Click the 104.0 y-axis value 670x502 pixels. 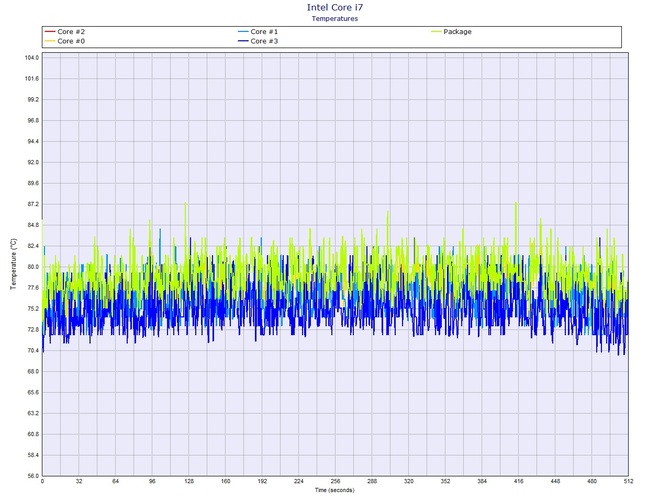click(x=32, y=58)
